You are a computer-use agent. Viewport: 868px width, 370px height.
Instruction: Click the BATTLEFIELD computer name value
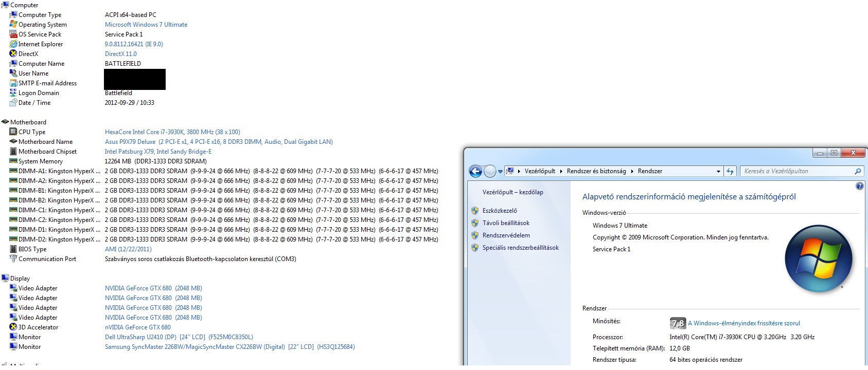123,64
